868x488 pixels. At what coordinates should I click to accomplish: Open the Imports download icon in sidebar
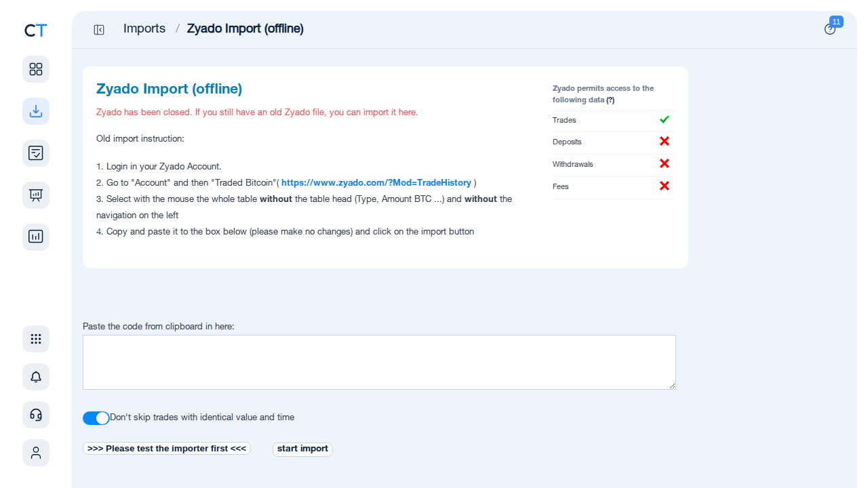click(x=36, y=111)
